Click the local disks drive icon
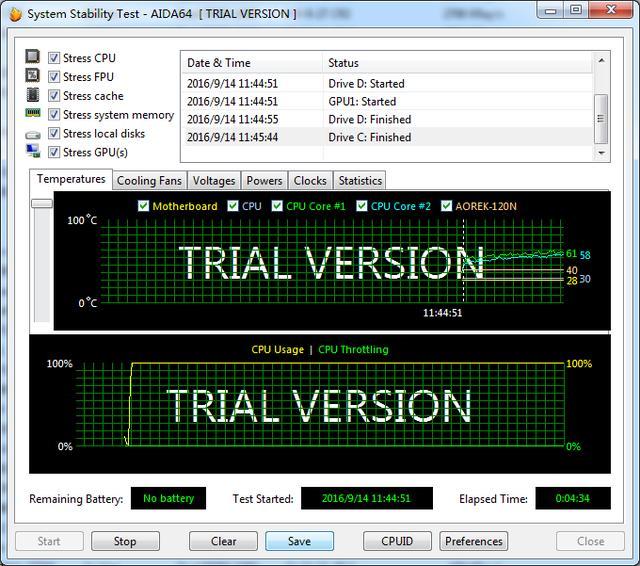Viewport: 640px width, 566px height. point(33,134)
